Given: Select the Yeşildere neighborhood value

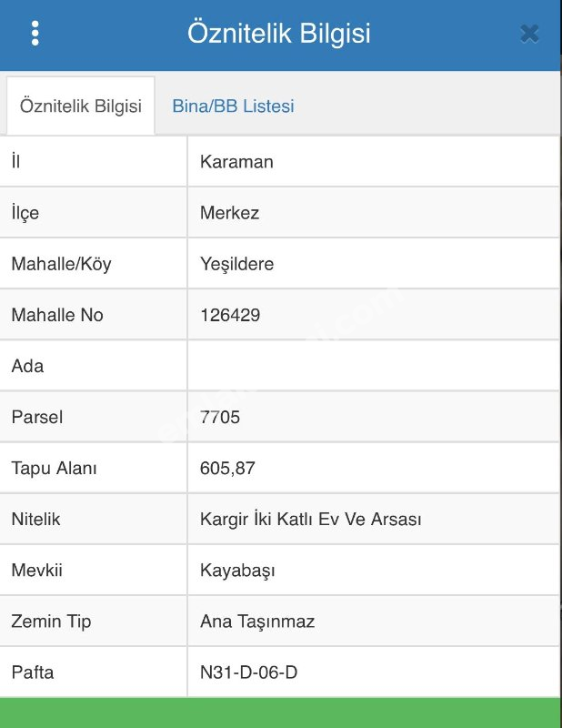Looking at the screenshot, I should 236,264.
